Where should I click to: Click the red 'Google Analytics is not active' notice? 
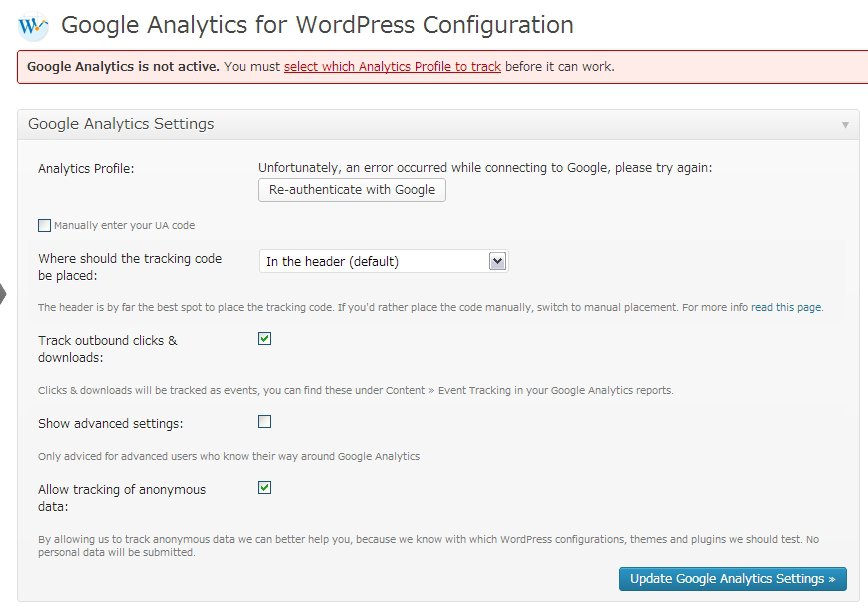(442, 67)
